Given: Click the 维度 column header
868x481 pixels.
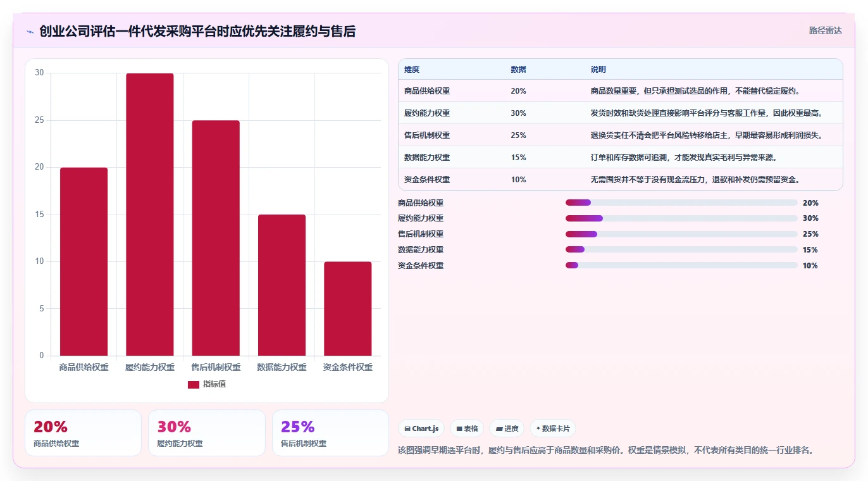Looking at the screenshot, I should pos(412,70).
